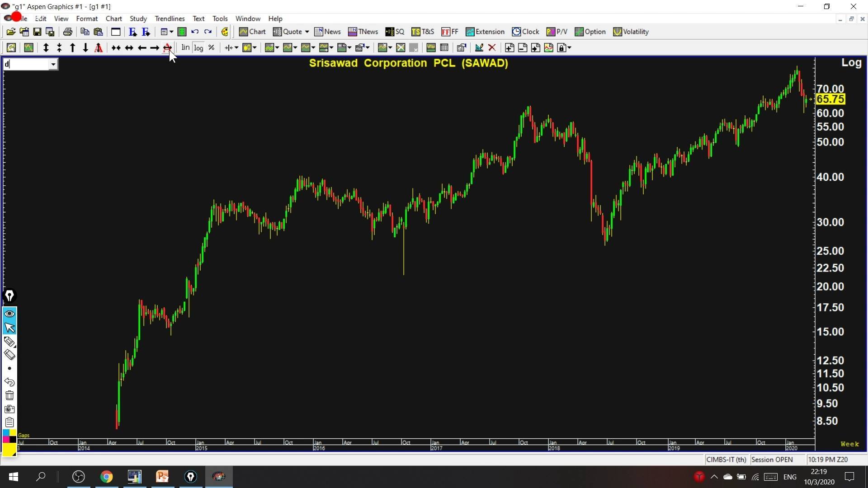This screenshot has height=488, width=868.
Task: Click the undo arrow in side palette
Action: [9, 382]
